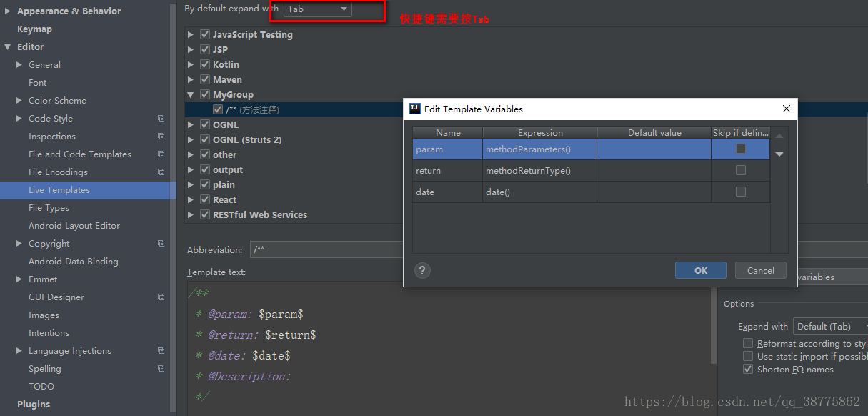The image size is (868, 416).
Task: Click the Default value cell for return
Action: (x=654, y=170)
